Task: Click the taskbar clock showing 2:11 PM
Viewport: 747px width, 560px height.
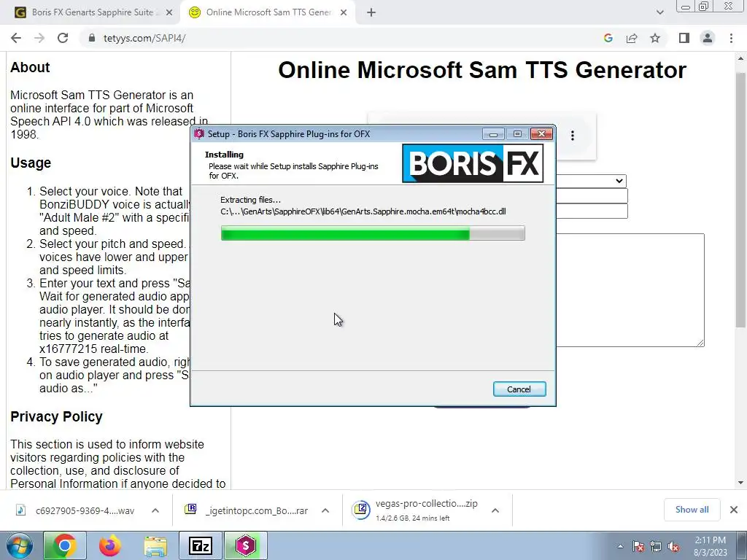Action: [711, 546]
